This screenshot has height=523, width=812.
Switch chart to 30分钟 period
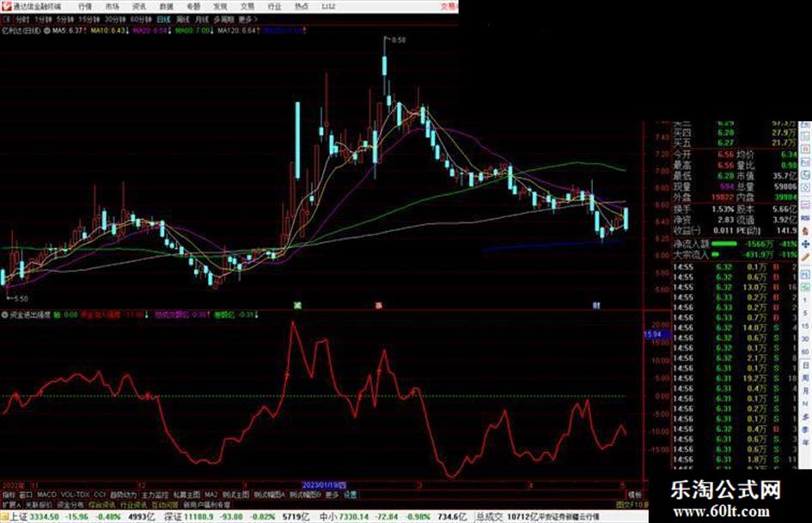point(115,20)
